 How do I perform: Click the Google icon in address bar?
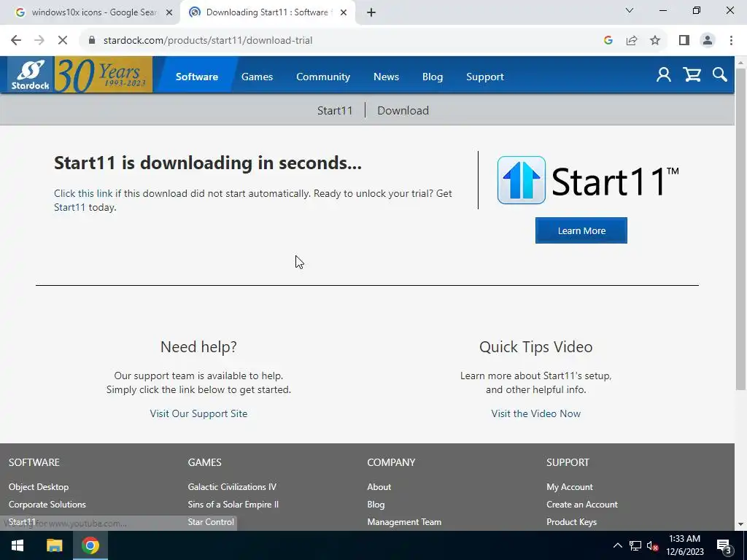tap(608, 41)
